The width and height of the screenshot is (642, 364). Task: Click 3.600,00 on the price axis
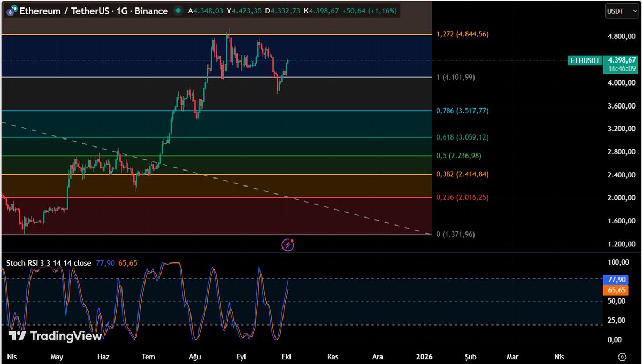click(x=621, y=106)
